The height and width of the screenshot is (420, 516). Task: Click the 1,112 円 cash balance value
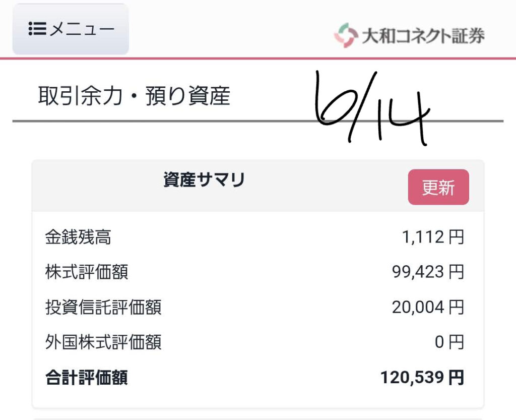433,237
